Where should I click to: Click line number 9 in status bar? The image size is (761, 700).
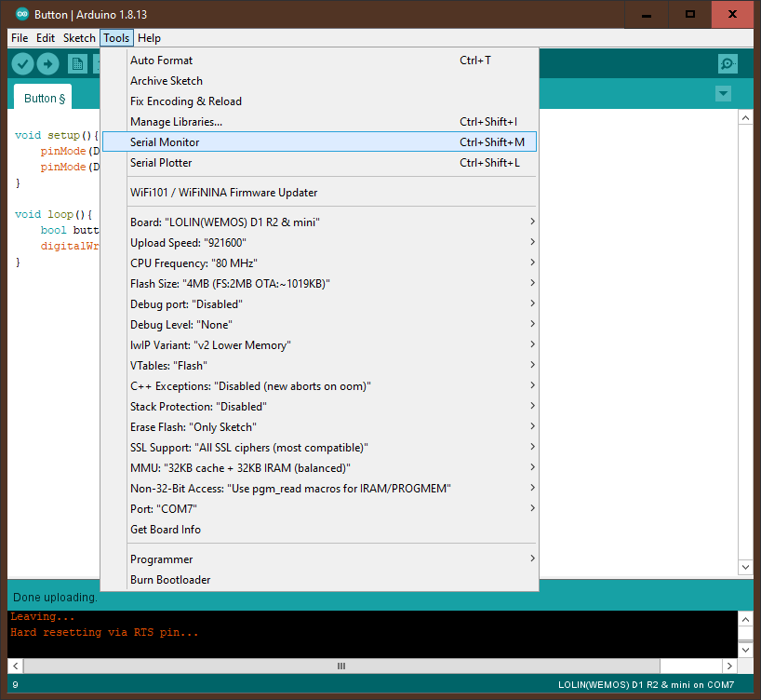coord(16,684)
